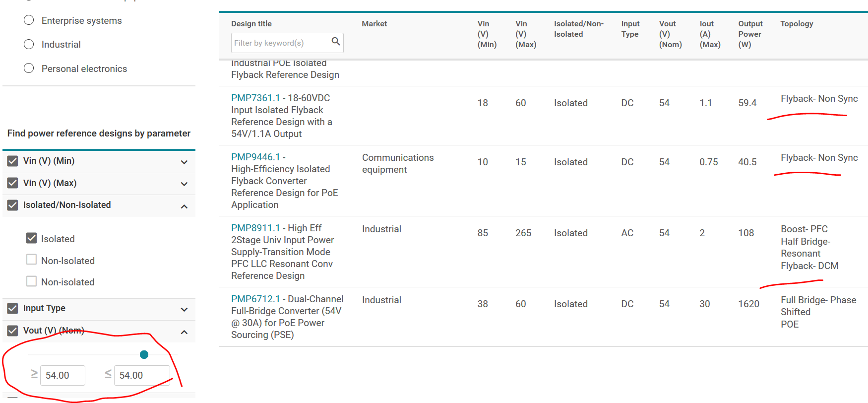Click the Vout range slider handle
Image resolution: width=868 pixels, height=403 pixels.
tap(144, 354)
